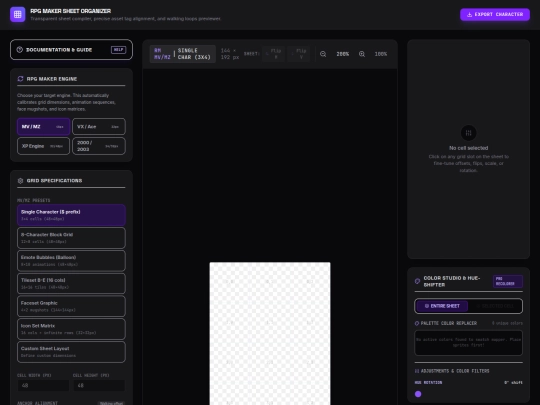This screenshot has width=540, height=405.
Task: Select the VX / Ace engine
Action: tap(99, 127)
